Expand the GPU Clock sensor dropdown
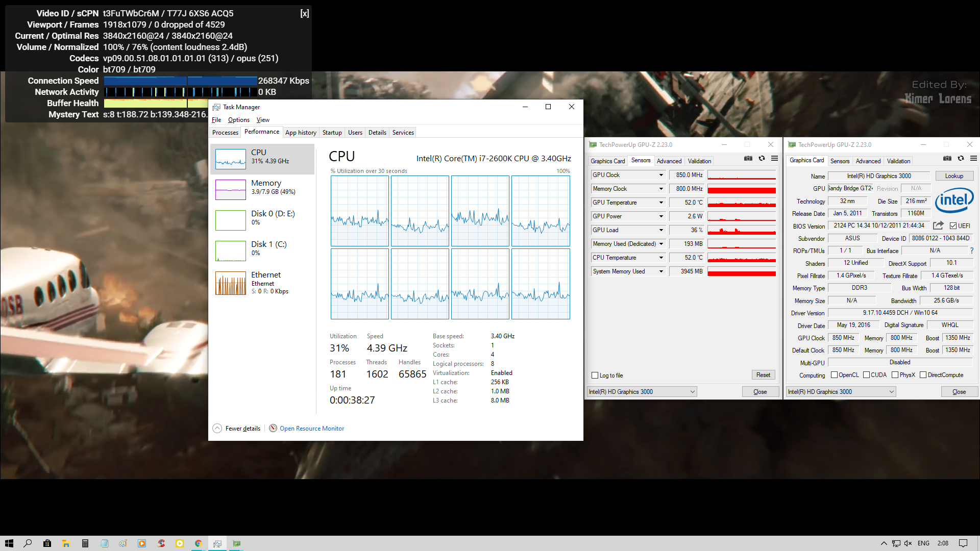 (x=661, y=175)
